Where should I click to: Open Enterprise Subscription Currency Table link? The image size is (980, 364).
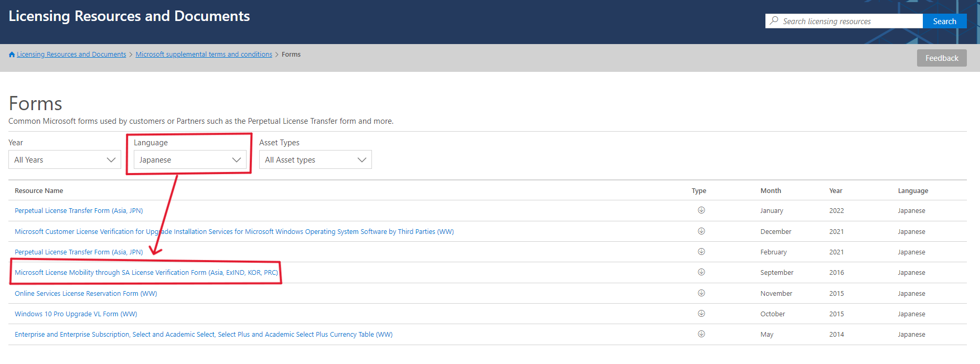pyautogui.click(x=204, y=335)
